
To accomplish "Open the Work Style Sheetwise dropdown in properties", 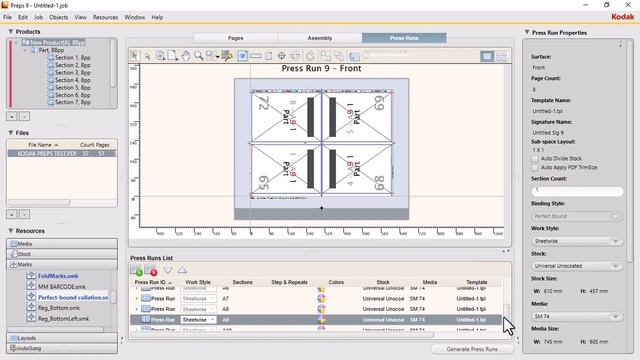I will click(577, 241).
